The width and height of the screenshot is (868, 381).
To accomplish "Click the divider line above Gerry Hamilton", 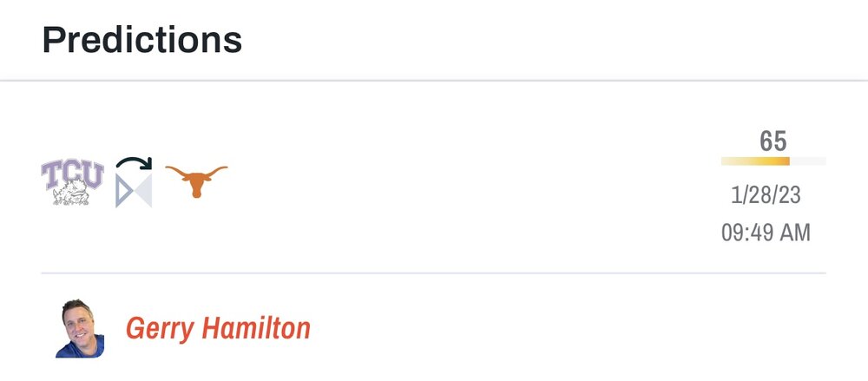I will coord(434,273).
